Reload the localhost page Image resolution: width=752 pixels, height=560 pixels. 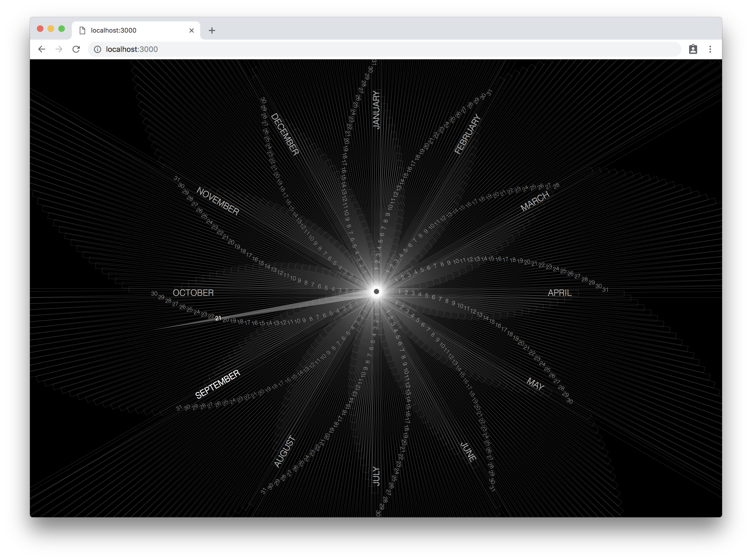[76, 49]
